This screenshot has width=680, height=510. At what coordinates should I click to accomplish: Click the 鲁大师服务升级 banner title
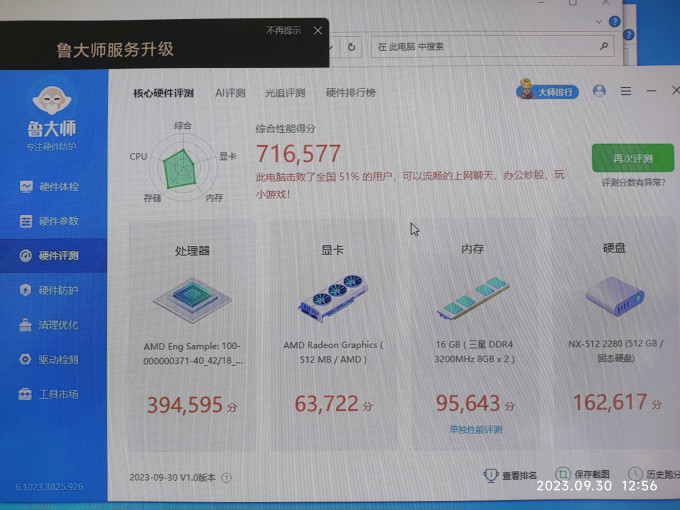click(x=115, y=50)
